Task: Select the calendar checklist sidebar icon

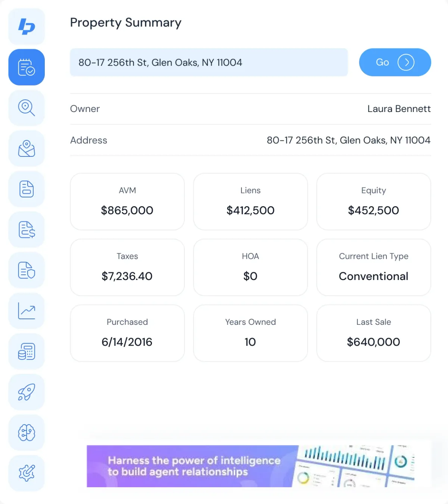Action: [x=27, y=67]
